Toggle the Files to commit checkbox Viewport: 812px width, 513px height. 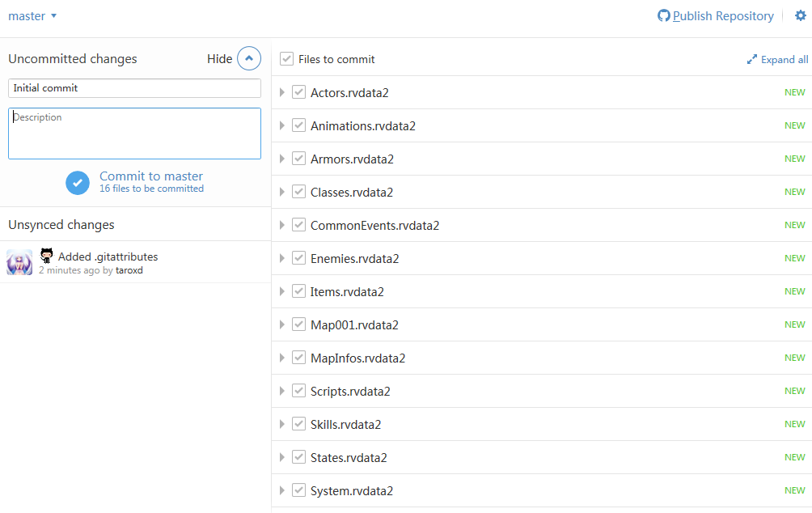tap(286, 58)
